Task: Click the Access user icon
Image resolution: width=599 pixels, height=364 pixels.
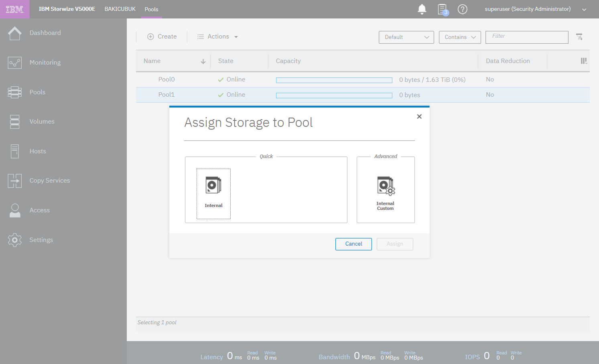Action: (15, 210)
